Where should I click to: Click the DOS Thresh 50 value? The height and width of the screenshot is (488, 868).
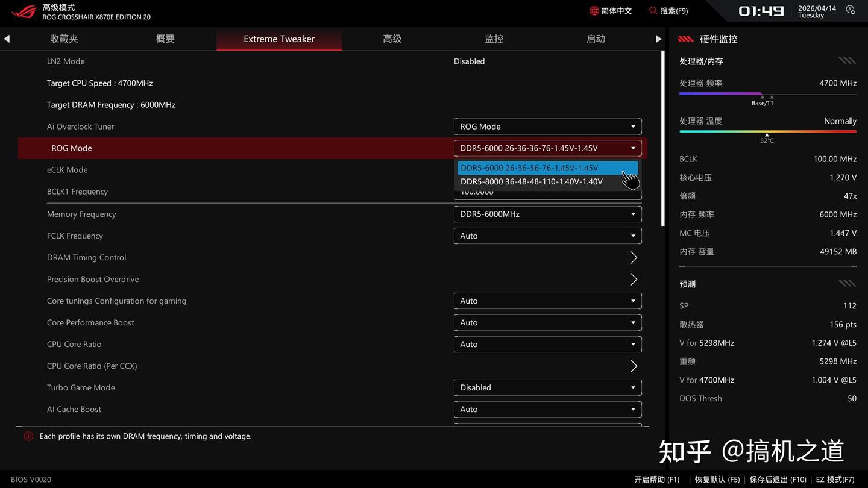pos(768,398)
